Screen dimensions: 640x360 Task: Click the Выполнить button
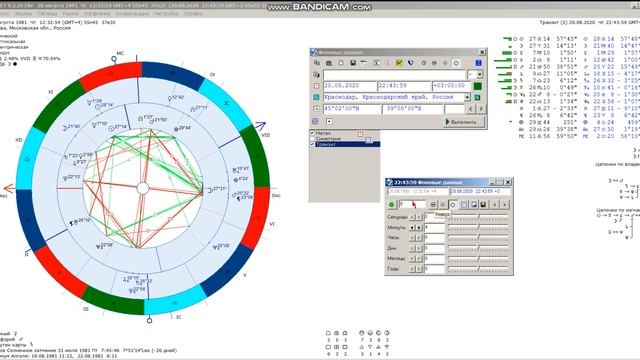464,122
